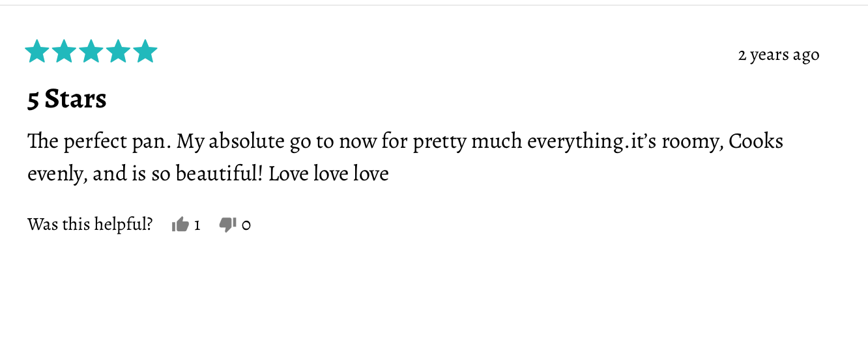This screenshot has width=868, height=349.
Task: Mark the review unhelpful with thumbs down
Action: tap(227, 225)
